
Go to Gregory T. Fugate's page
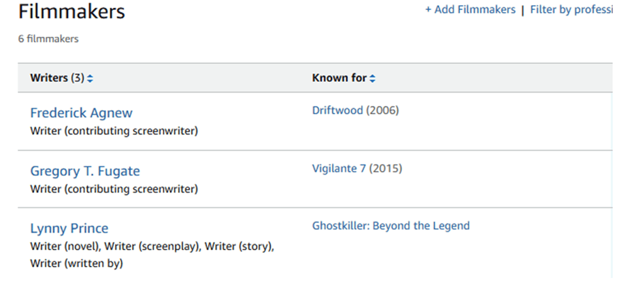click(x=85, y=171)
